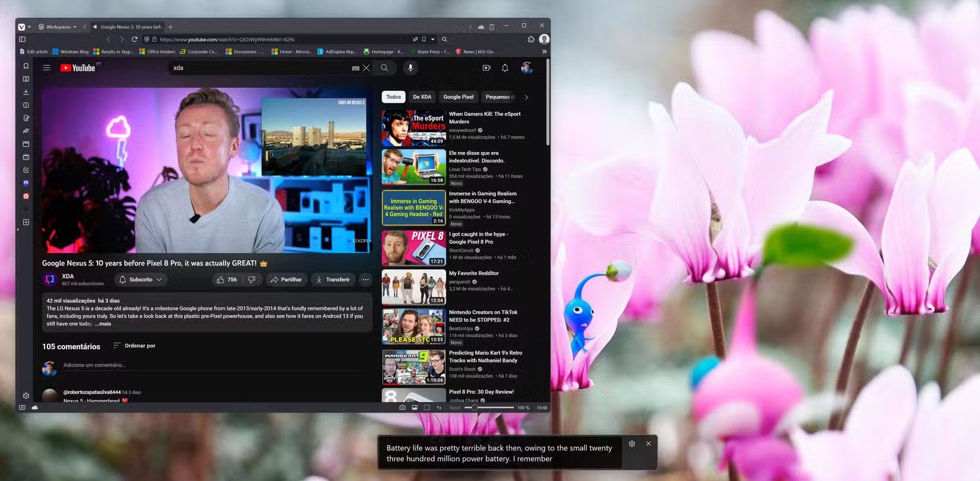This screenshot has height=481, width=980.
Task: Open the video more actions ellipsis
Action: click(x=366, y=280)
